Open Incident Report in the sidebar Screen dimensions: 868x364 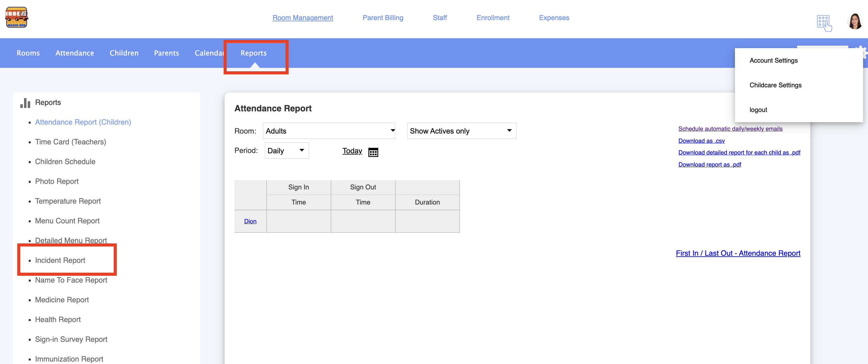point(60,260)
